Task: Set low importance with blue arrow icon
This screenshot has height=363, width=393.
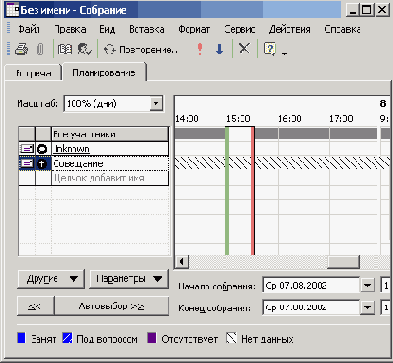Action: [219, 49]
